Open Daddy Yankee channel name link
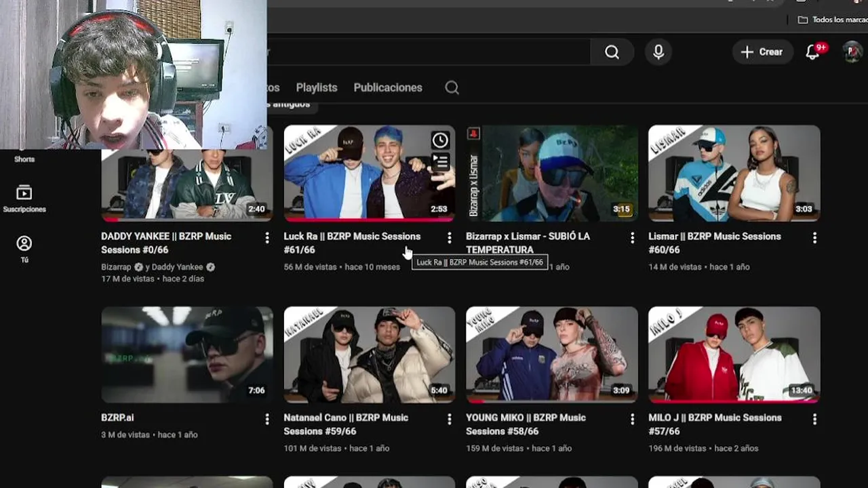This screenshot has height=488, width=868. coord(177,267)
